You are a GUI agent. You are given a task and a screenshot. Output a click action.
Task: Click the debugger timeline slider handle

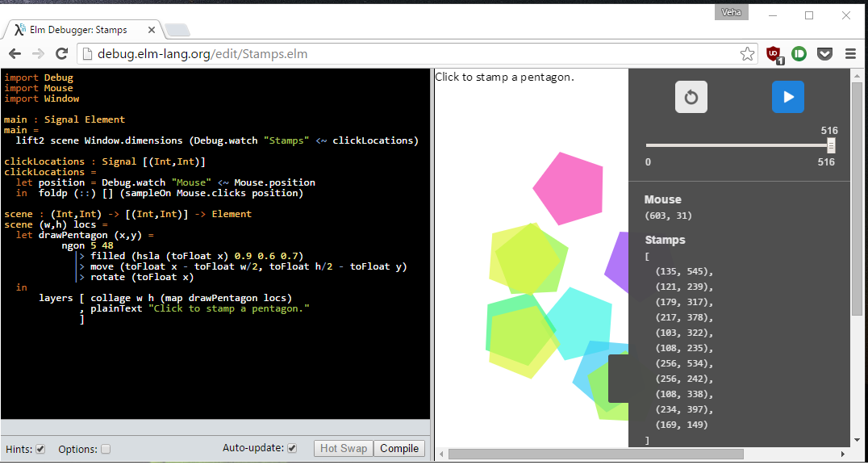point(831,146)
